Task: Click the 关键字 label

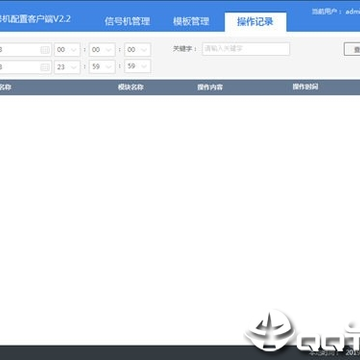Action: (x=184, y=49)
